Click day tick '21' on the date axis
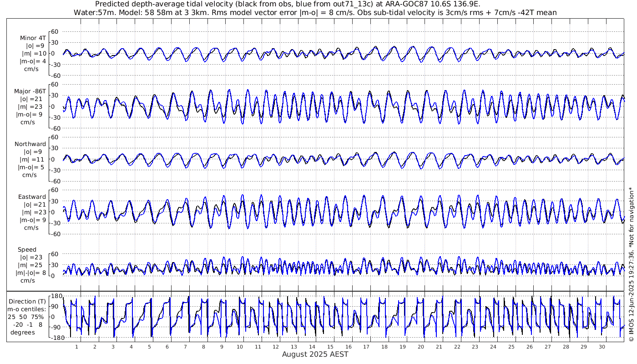 point(439,347)
